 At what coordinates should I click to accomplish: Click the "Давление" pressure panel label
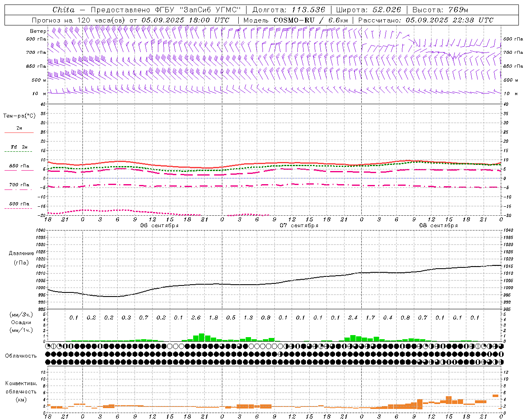pyautogui.click(x=21, y=253)
